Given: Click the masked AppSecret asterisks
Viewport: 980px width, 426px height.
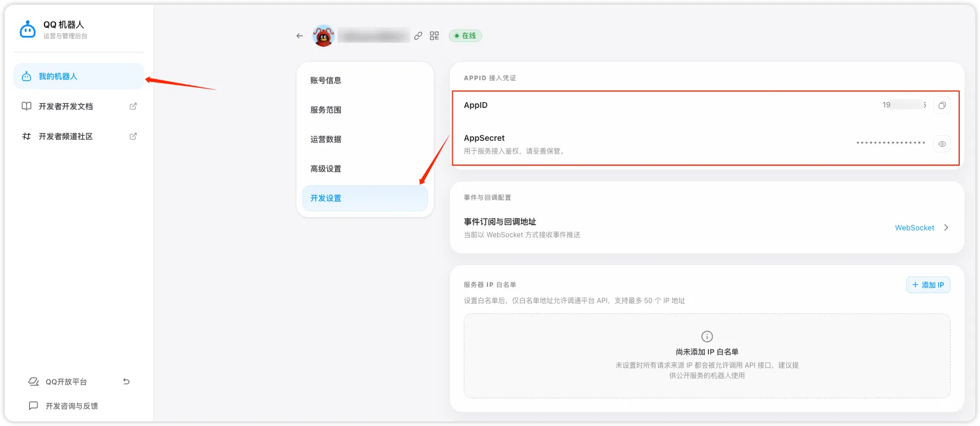Looking at the screenshot, I should 891,143.
